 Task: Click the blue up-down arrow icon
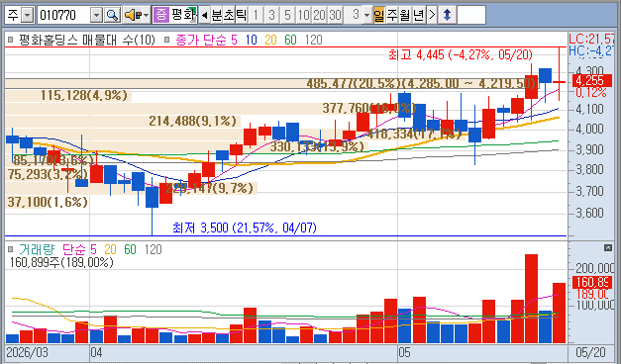click(x=447, y=16)
